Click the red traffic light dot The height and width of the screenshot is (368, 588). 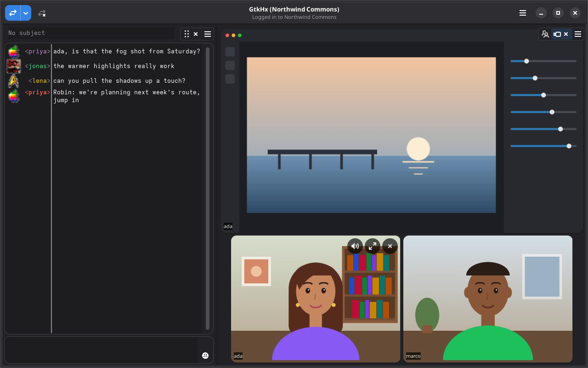(x=227, y=35)
